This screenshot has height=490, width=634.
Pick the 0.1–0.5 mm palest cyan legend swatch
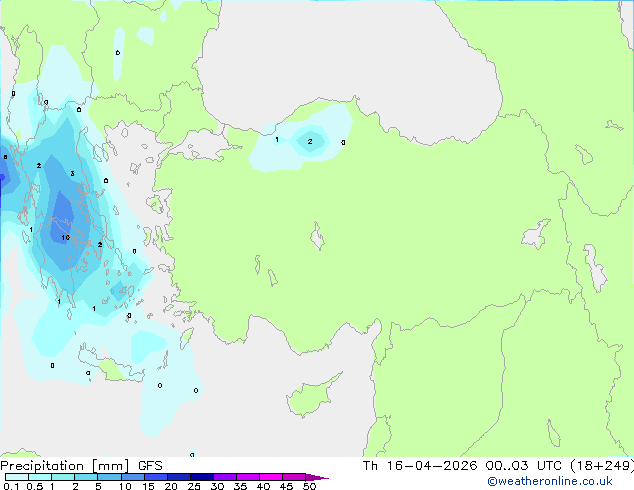coord(17,477)
